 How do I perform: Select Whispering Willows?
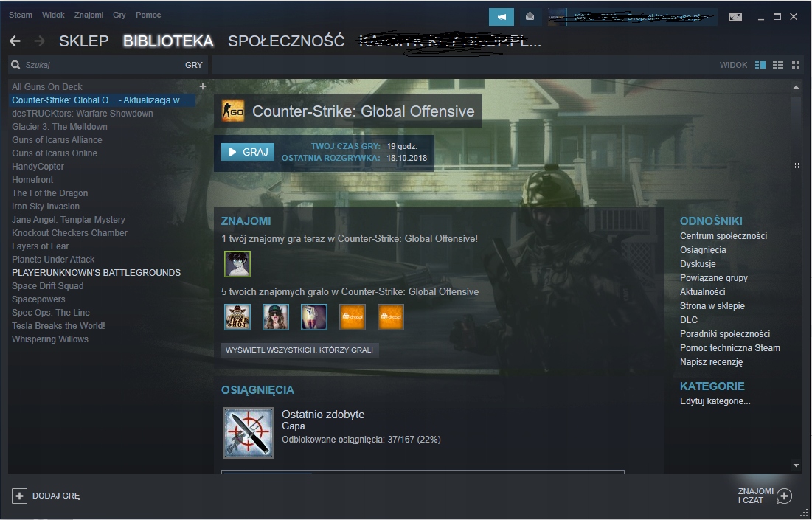tap(50, 339)
